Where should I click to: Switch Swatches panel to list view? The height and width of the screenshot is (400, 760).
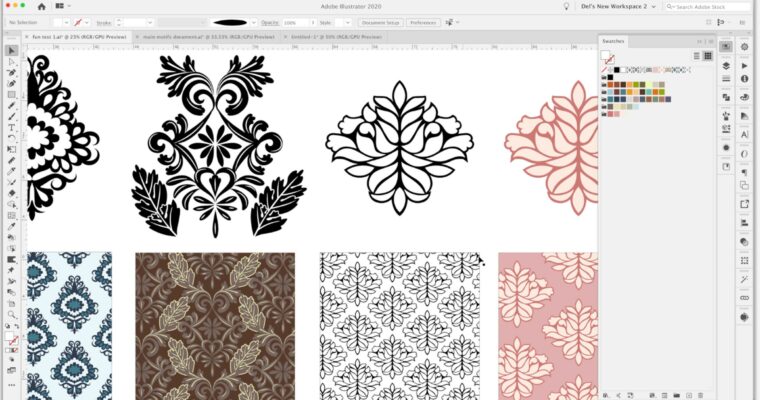[697, 56]
